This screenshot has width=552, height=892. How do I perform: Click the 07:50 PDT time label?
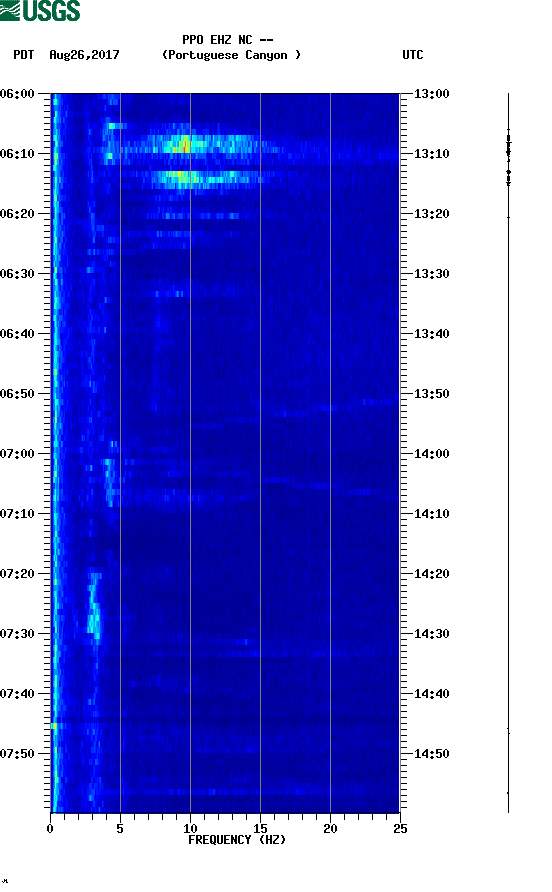coord(17,754)
